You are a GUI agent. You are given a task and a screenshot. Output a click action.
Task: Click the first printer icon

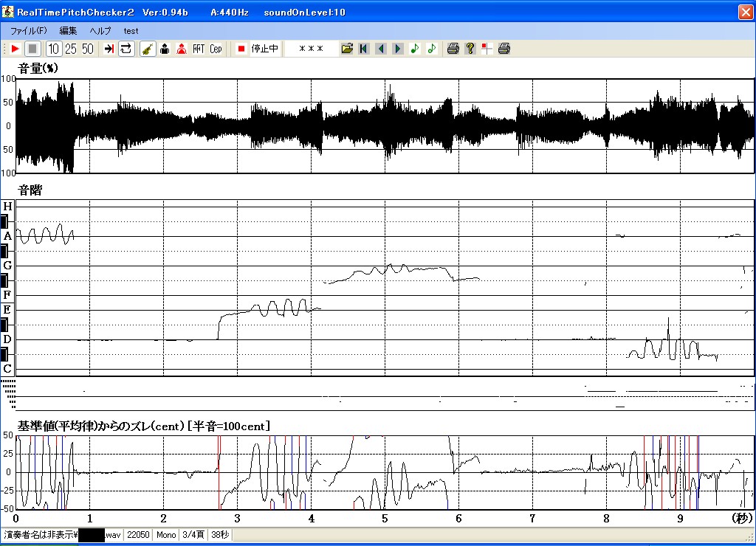[x=453, y=49]
